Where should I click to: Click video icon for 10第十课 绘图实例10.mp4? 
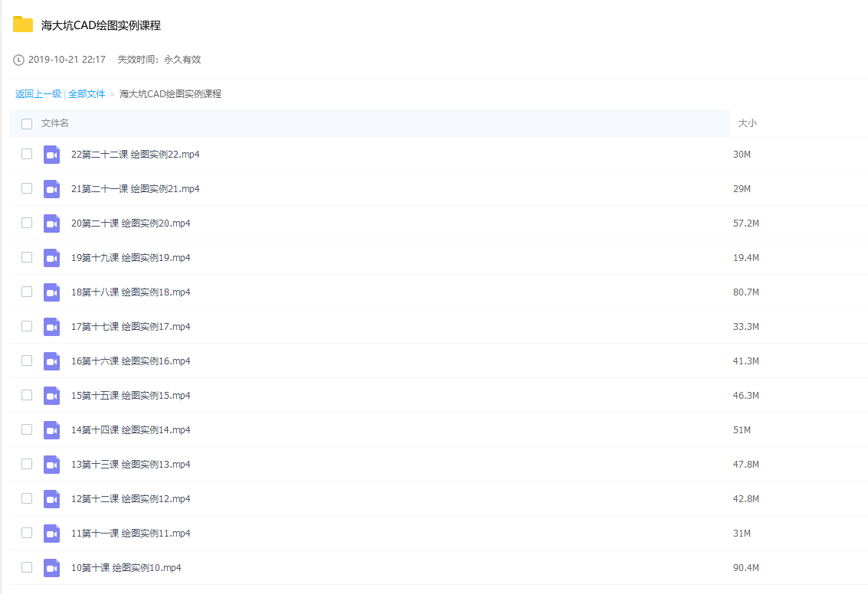51,567
